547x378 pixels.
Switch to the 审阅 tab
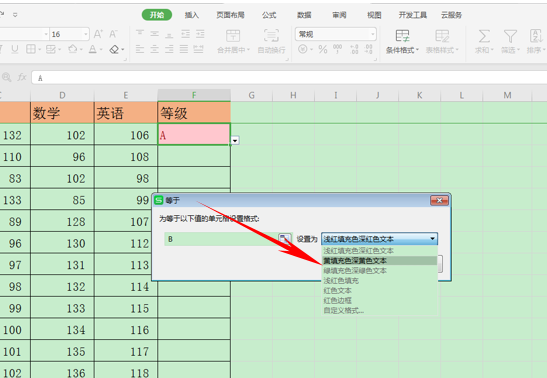339,15
